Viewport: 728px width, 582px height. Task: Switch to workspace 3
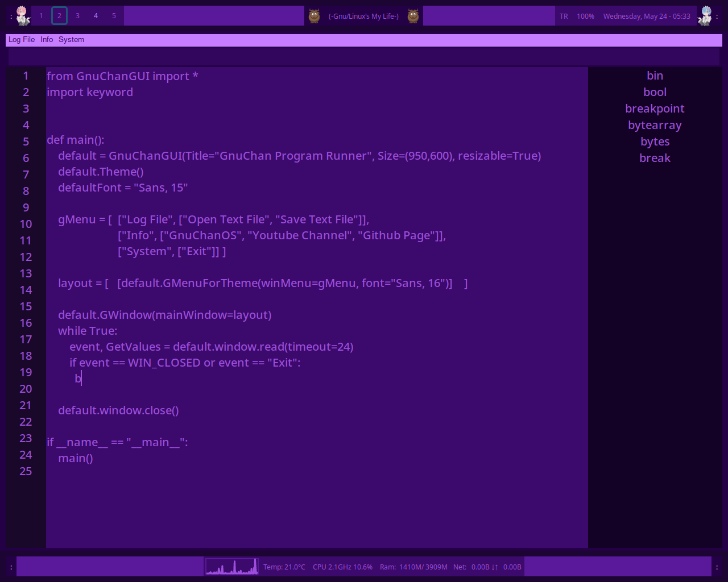[x=77, y=15]
